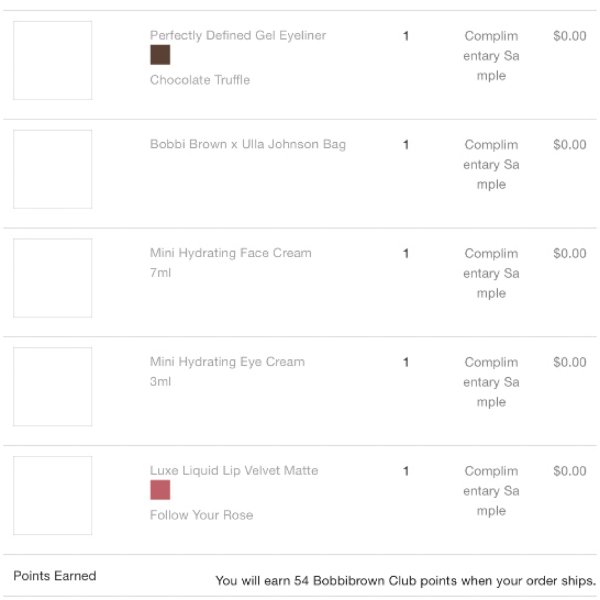
Task: Click the 54 Bobbibrown Club points message
Action: click(x=406, y=580)
